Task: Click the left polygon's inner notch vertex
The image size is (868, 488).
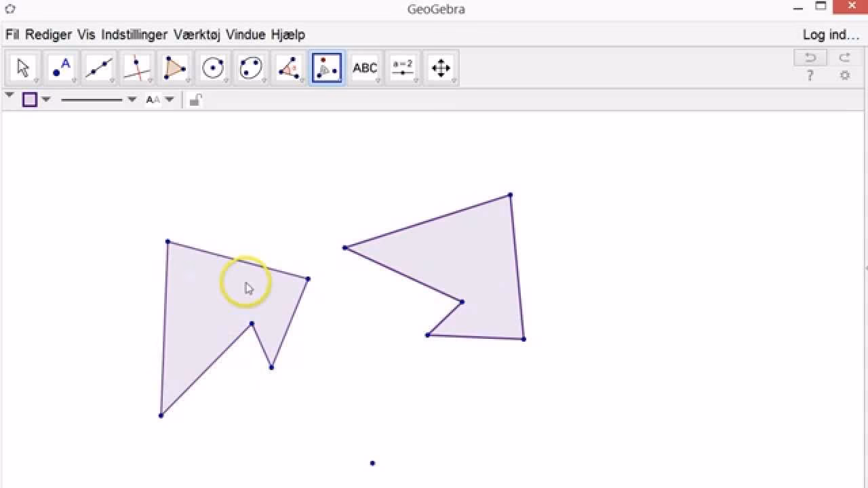Action: click(x=252, y=323)
